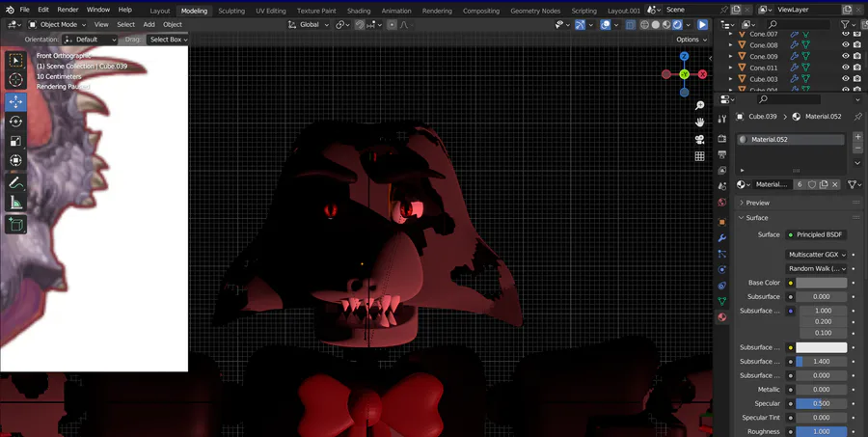
Task: Open the Global transform orientation dropdown
Action: tap(309, 24)
